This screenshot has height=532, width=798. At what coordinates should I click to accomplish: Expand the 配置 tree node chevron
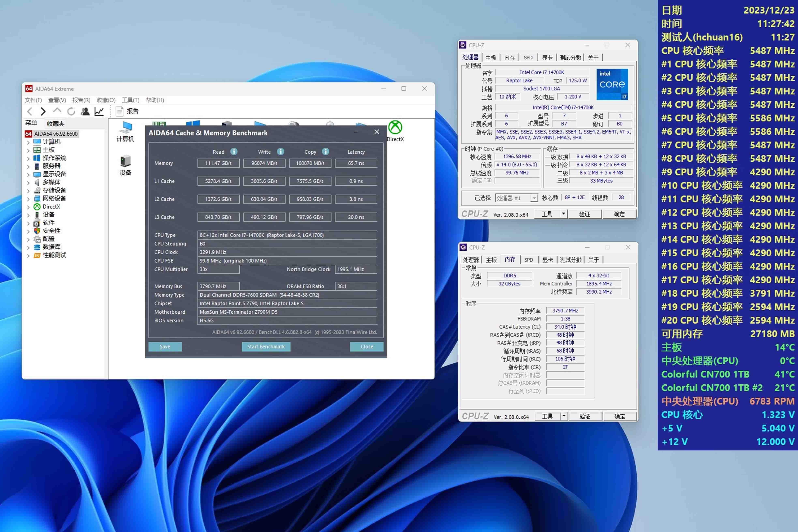click(29, 239)
